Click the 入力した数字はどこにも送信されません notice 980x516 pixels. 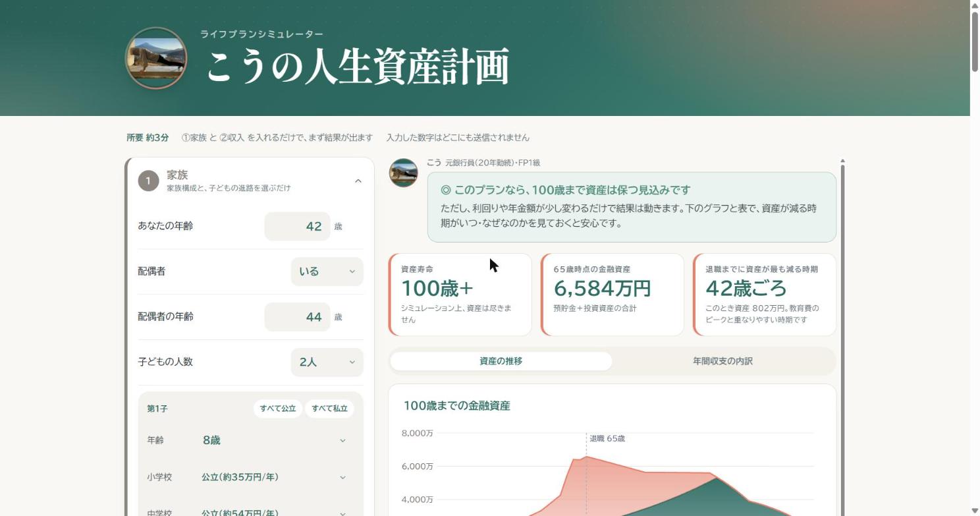click(458, 138)
